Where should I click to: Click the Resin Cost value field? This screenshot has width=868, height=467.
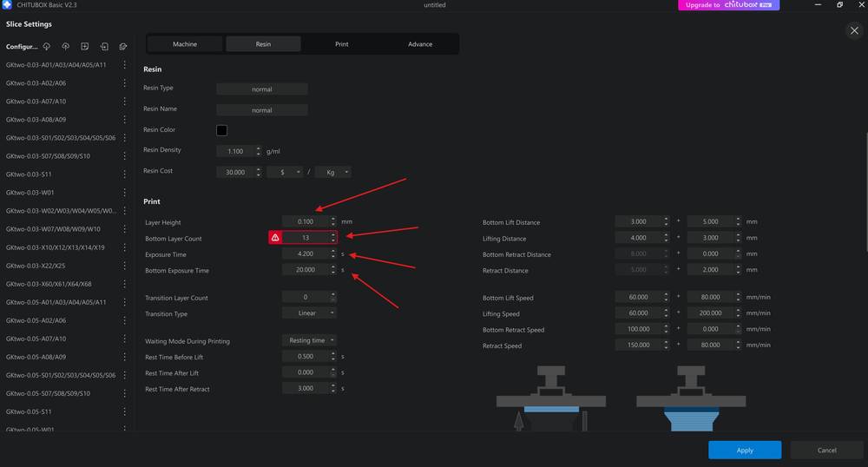pos(236,172)
